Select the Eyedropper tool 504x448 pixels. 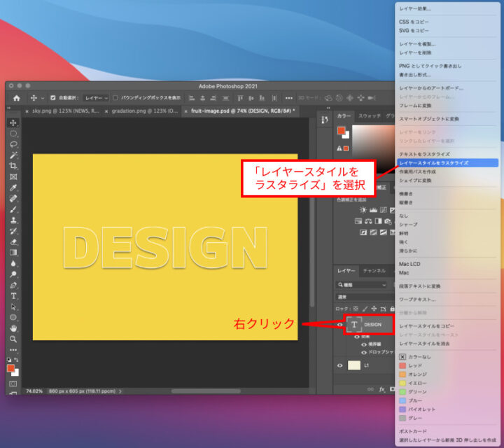13,188
